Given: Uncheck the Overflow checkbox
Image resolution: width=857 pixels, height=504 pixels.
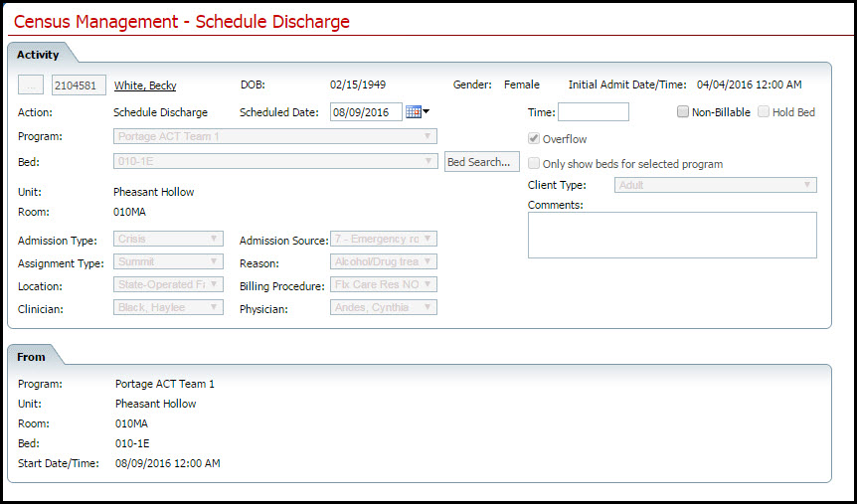Looking at the screenshot, I should (535, 139).
